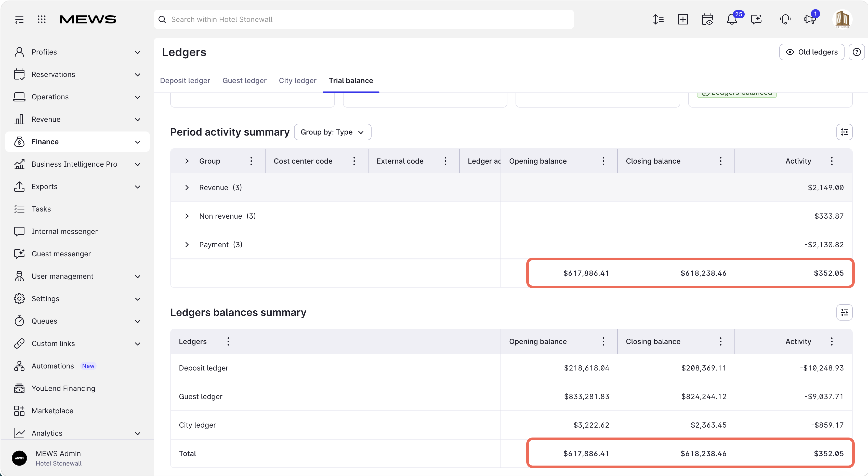Open the calendar view icon in top bar
The width and height of the screenshot is (868, 476).
707,19
